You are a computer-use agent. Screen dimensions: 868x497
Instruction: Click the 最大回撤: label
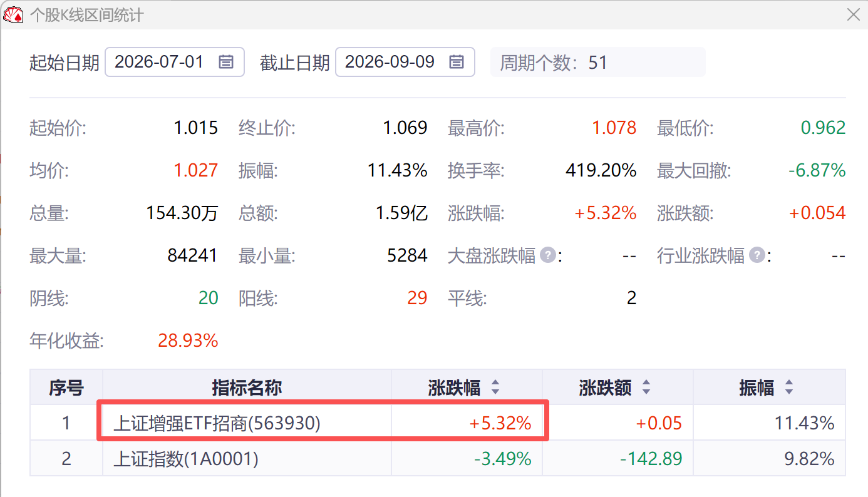point(694,170)
